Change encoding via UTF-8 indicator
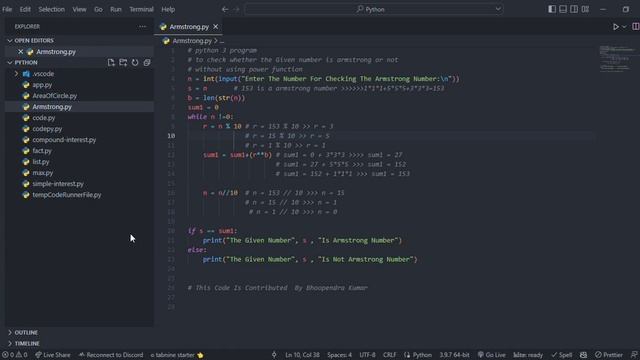This screenshot has height=360, width=640. coord(367,355)
